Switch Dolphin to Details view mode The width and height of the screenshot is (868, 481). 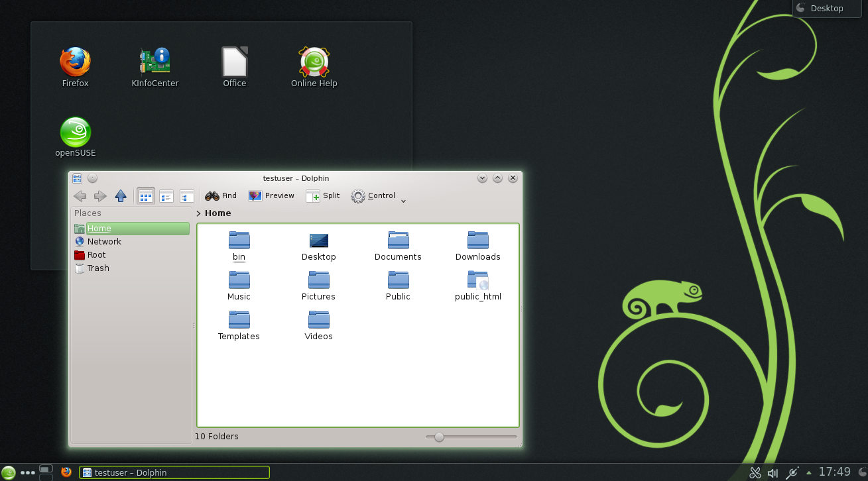coord(187,196)
